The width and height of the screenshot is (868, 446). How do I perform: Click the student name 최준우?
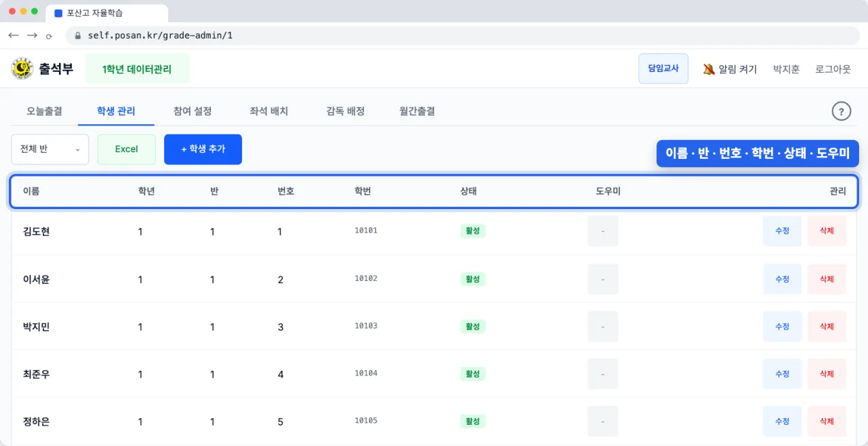coord(37,374)
